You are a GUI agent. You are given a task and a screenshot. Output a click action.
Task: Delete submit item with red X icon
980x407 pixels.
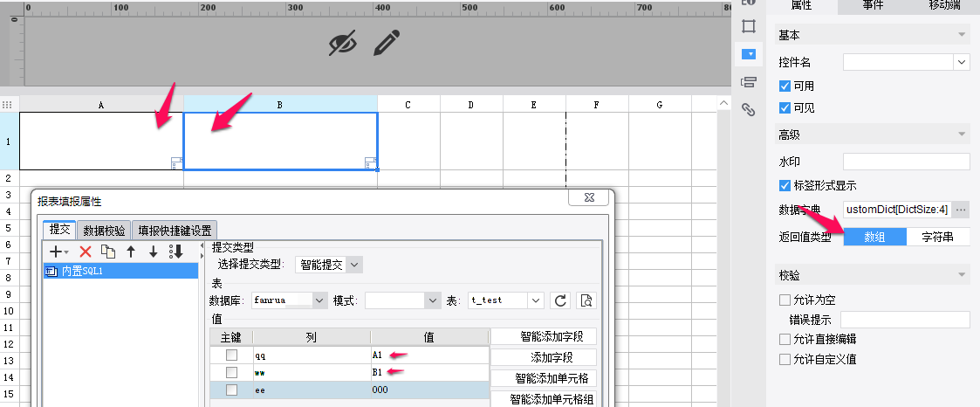tap(86, 252)
